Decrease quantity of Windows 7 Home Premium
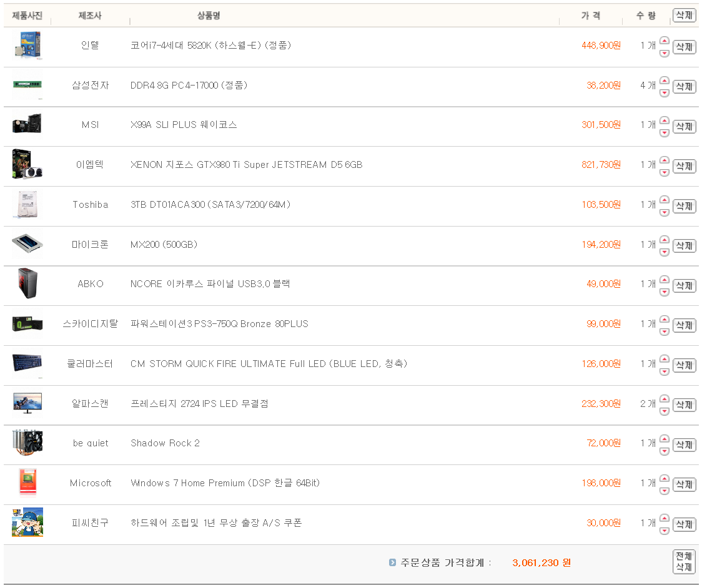702x588 pixels. pos(665,491)
